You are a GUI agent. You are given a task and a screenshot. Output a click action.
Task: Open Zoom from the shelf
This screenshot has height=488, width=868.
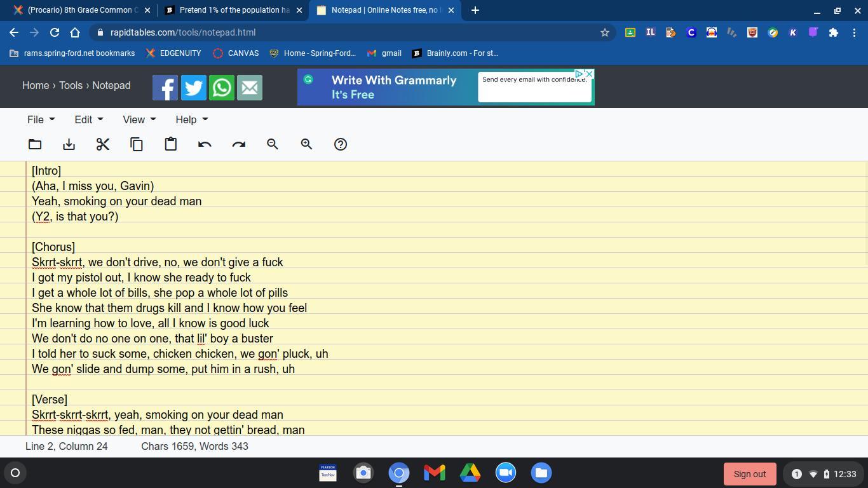(506, 473)
